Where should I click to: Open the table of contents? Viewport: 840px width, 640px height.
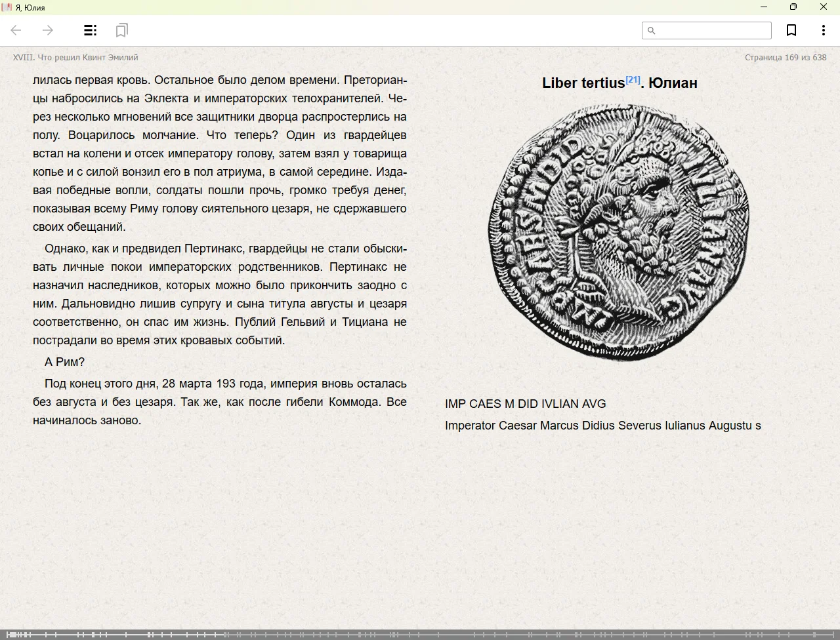tap(91, 30)
